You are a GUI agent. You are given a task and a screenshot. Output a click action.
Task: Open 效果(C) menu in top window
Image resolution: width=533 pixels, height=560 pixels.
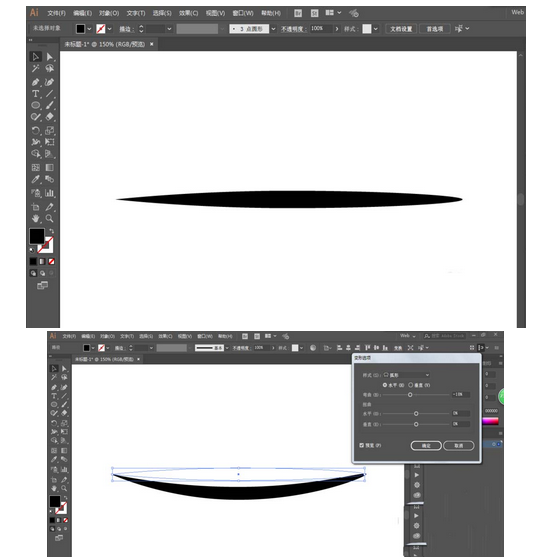coord(188,13)
